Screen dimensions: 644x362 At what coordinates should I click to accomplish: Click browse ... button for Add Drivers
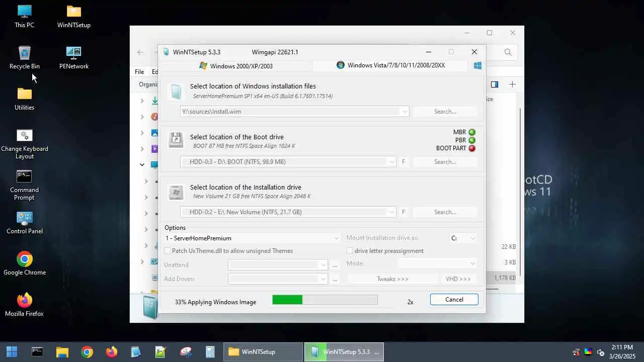pos(335,279)
